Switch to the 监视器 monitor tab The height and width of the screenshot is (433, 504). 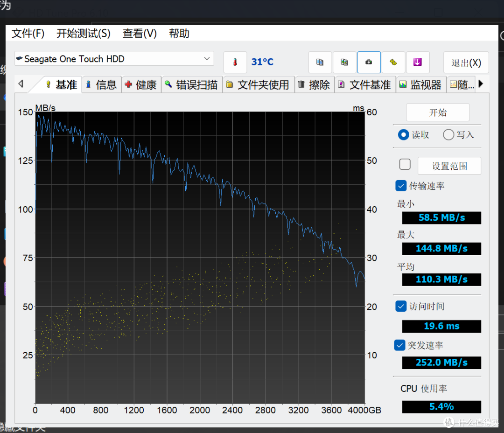click(421, 85)
